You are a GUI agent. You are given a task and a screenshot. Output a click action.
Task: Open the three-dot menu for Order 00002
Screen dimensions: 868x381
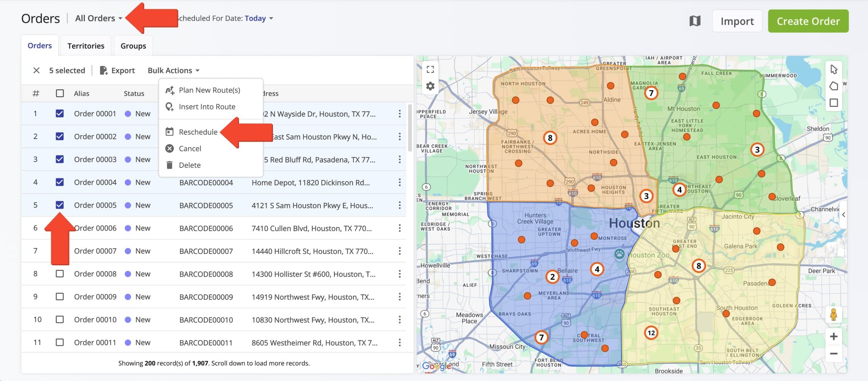point(400,136)
